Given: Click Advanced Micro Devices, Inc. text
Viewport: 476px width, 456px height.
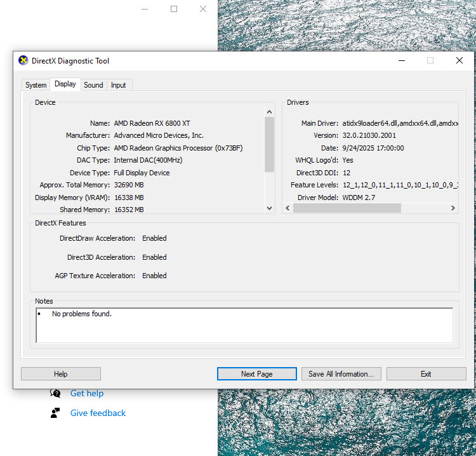Looking at the screenshot, I should pos(159,135).
